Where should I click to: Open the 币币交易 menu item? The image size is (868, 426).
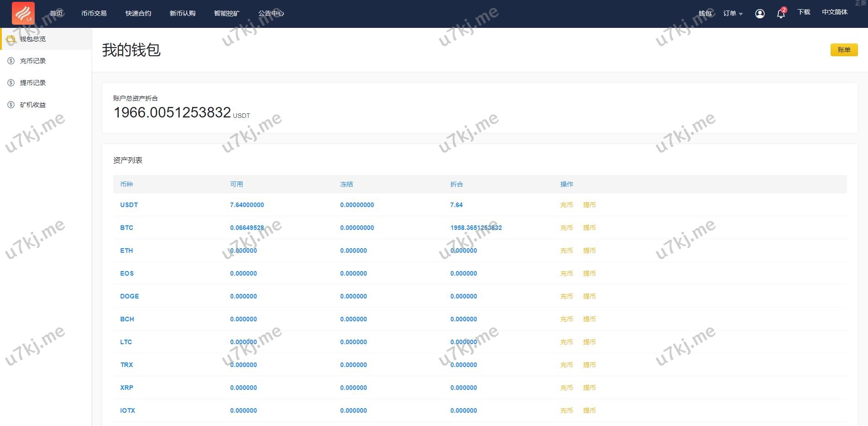click(x=94, y=13)
